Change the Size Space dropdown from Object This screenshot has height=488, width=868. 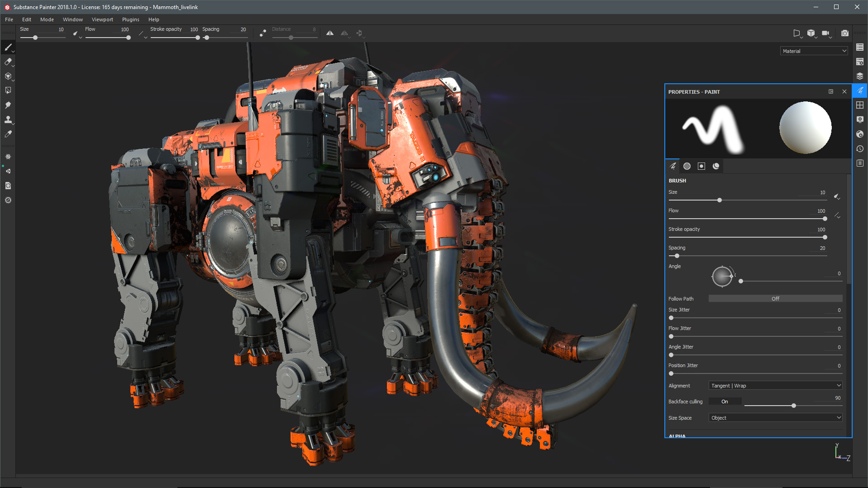click(775, 417)
